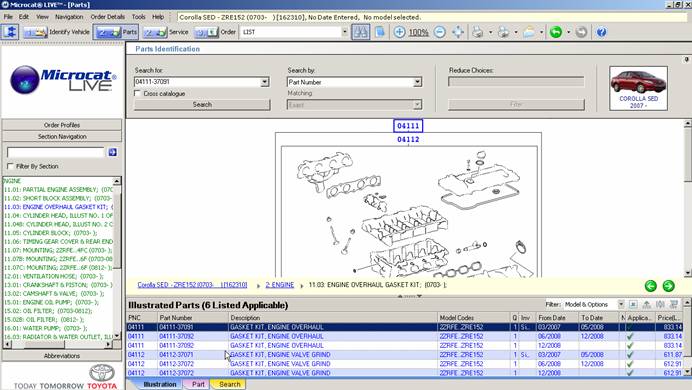
Task: Open the Search by Part Number dropdown
Action: (x=417, y=82)
